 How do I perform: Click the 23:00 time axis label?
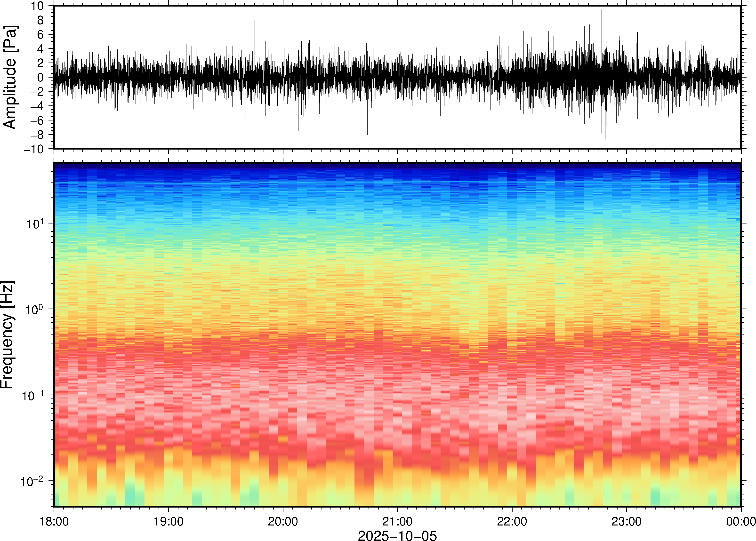point(626,521)
